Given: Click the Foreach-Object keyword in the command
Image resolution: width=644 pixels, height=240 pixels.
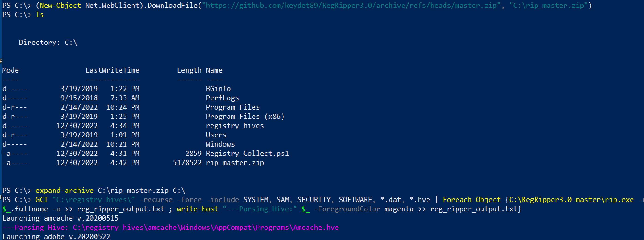Looking at the screenshot, I should coord(472,200).
